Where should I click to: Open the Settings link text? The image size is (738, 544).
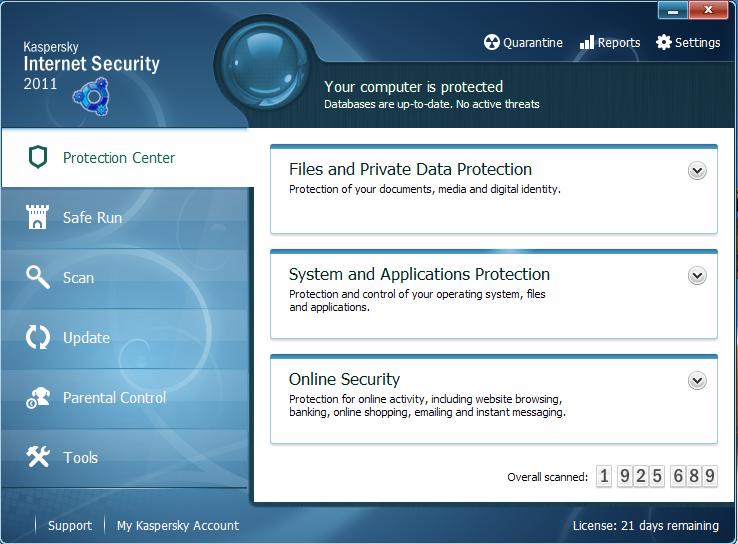point(698,43)
